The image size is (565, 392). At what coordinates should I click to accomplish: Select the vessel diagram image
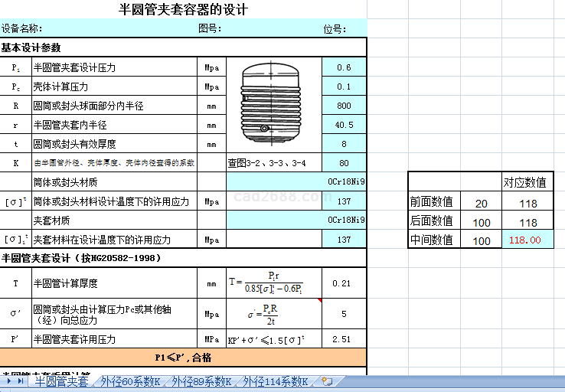[x=273, y=105]
